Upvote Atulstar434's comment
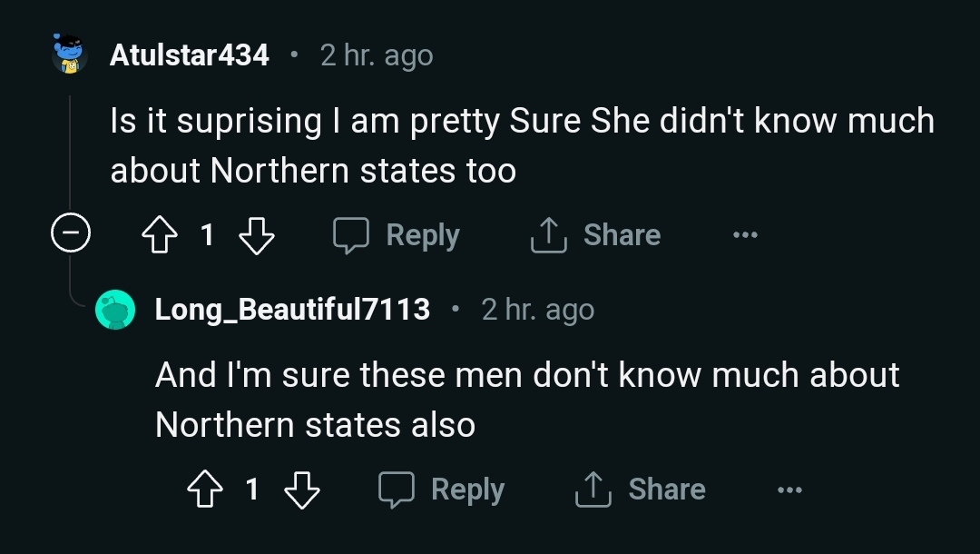 click(159, 236)
